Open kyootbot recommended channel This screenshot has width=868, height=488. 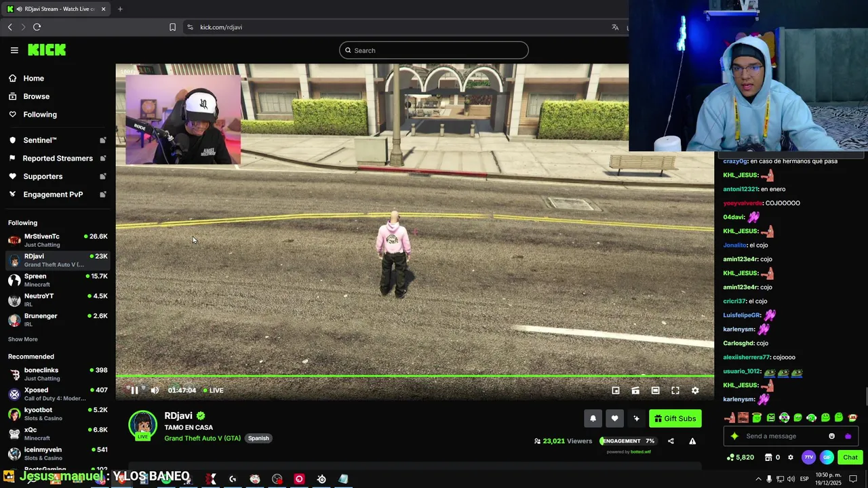(x=58, y=414)
